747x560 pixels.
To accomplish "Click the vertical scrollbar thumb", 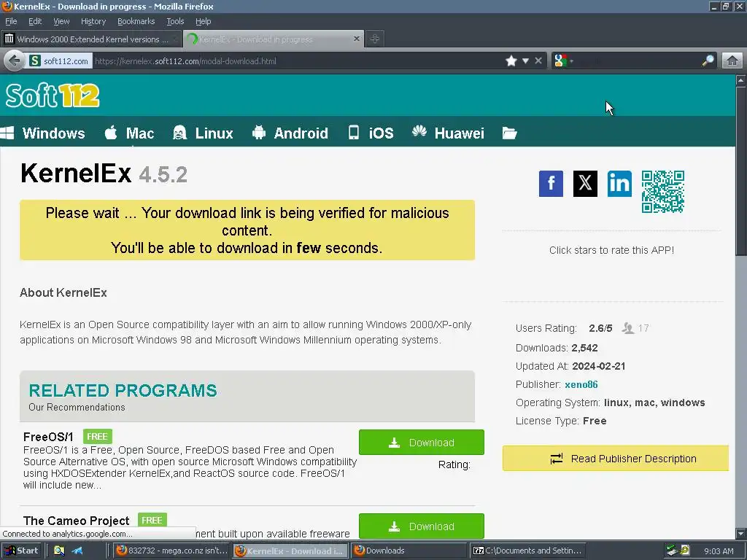I will (x=741, y=171).
